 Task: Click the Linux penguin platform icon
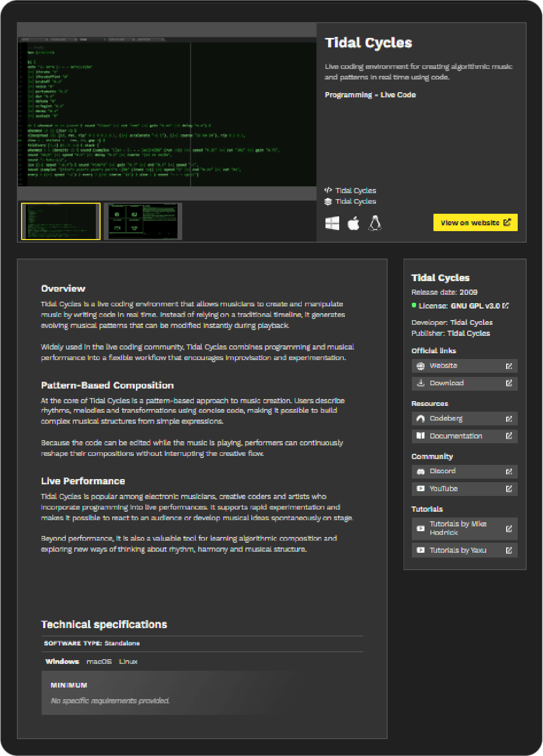(x=374, y=223)
